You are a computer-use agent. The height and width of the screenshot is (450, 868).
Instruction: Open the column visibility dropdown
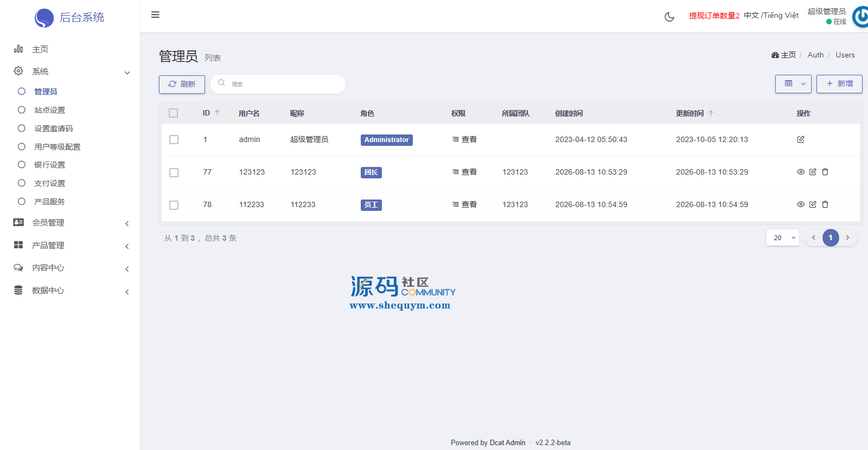pyautogui.click(x=793, y=84)
